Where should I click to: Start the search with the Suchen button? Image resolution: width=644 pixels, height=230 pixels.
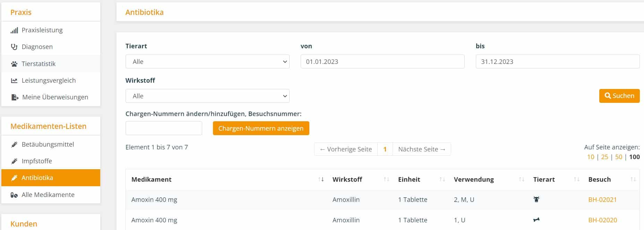pyautogui.click(x=619, y=96)
